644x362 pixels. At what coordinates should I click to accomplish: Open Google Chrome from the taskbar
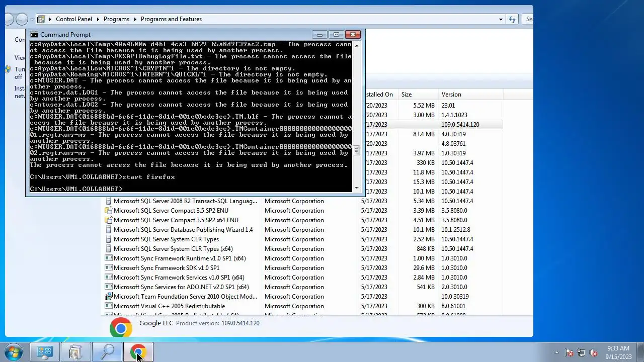point(138,352)
